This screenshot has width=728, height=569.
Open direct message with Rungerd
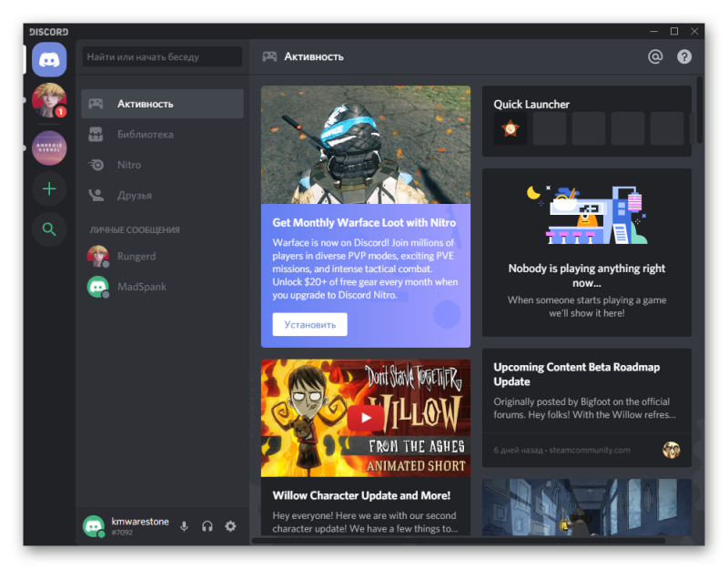point(163,256)
